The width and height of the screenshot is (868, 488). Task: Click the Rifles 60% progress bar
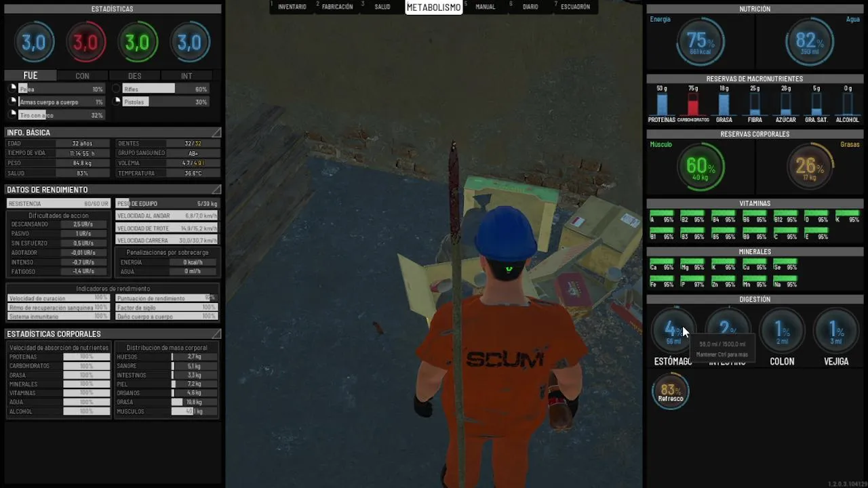(165, 89)
